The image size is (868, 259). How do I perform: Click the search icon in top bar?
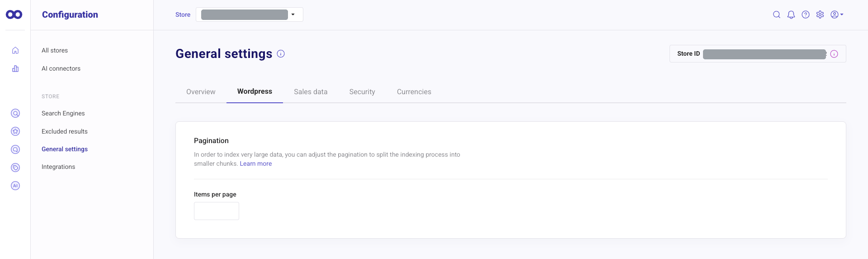777,14
